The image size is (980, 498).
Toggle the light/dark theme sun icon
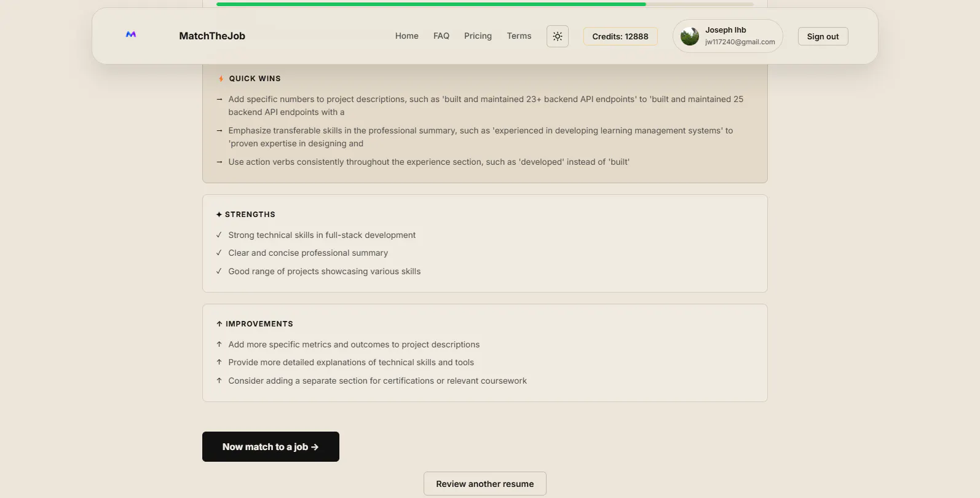click(558, 36)
